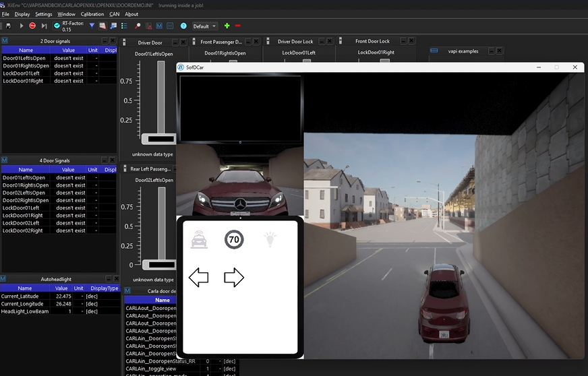This screenshot has height=376, width=588.
Task: Toggle the autonomous car sensor icon
Action: pyautogui.click(x=199, y=239)
